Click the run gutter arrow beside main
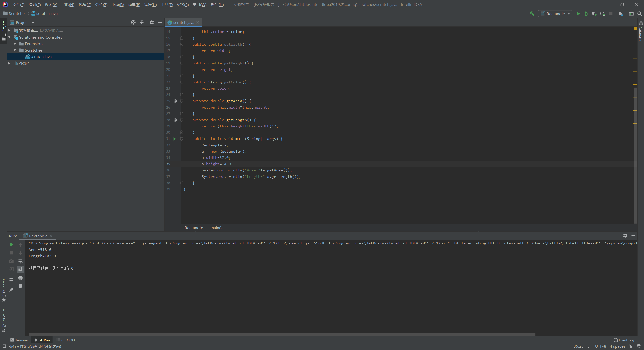This screenshot has width=644, height=350. click(175, 139)
